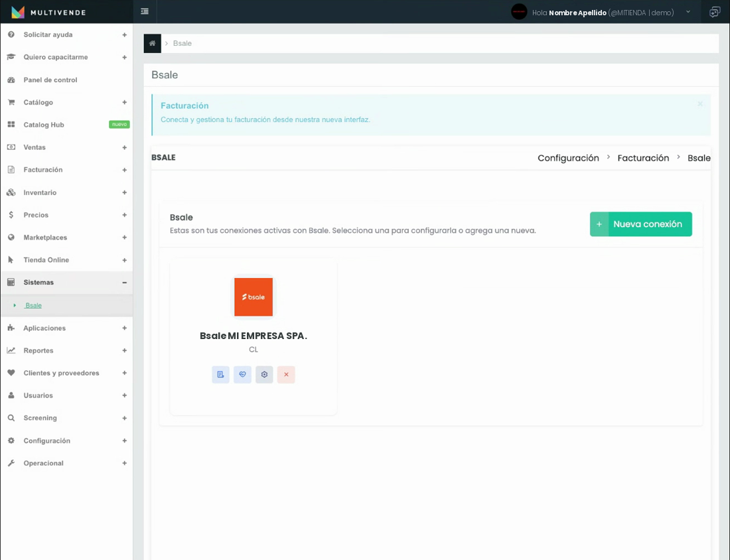Click heart icon for Clientes y proveedores

(11, 373)
